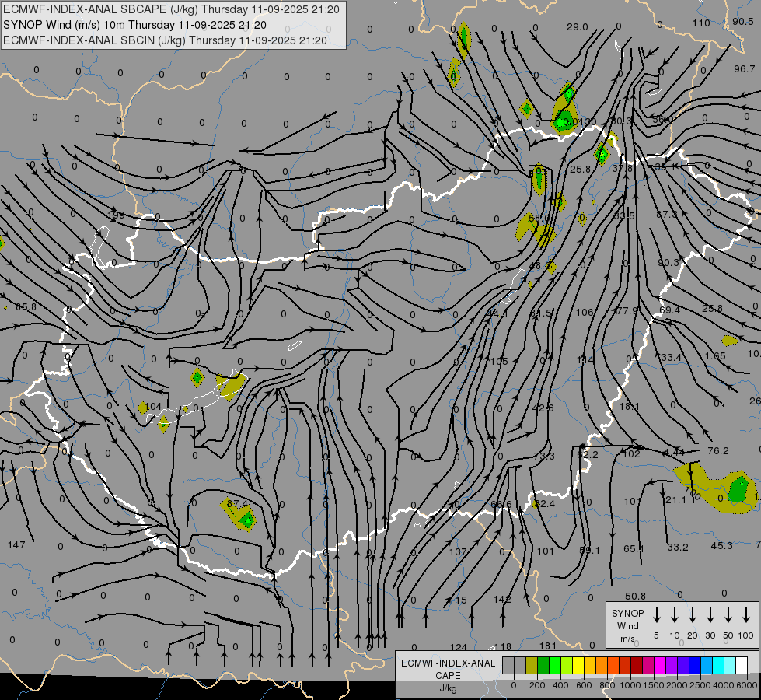The height and width of the screenshot is (700, 761).
Task: Select the lime CAPE legend swatch
Action: [567, 665]
